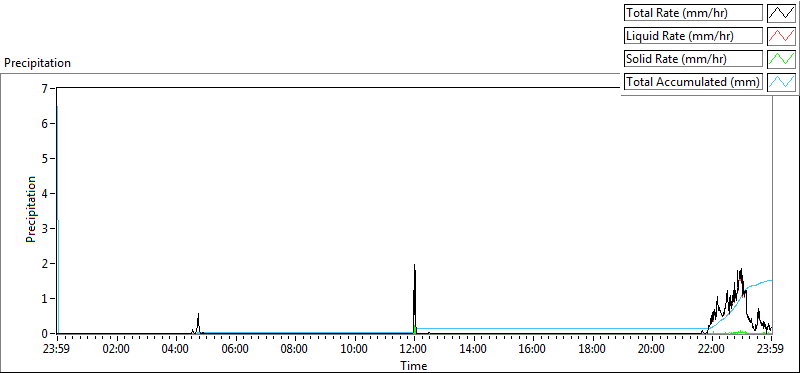Click the small rate spike near 04:45

coord(198,314)
